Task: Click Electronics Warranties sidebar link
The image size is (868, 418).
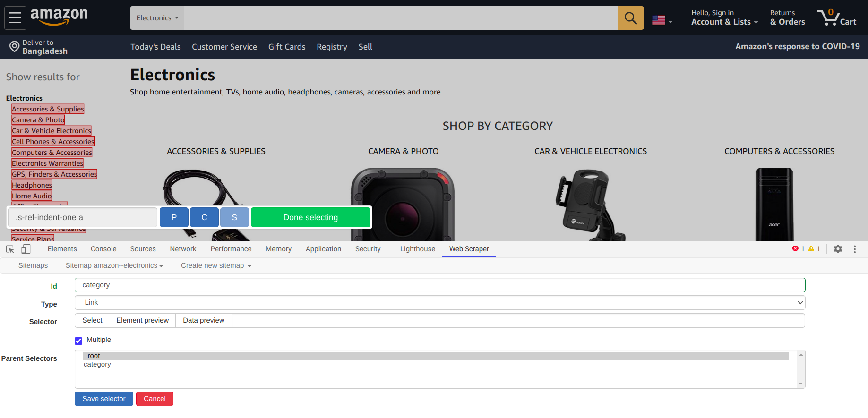Action: click(x=48, y=163)
